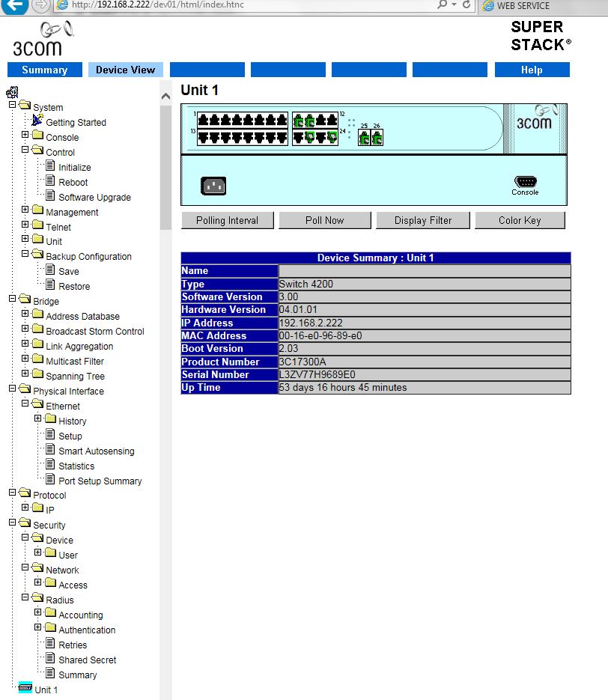Viewport: 608px width, 700px height.
Task: Click the navigation tree scrollbar thumb
Action: (165, 168)
